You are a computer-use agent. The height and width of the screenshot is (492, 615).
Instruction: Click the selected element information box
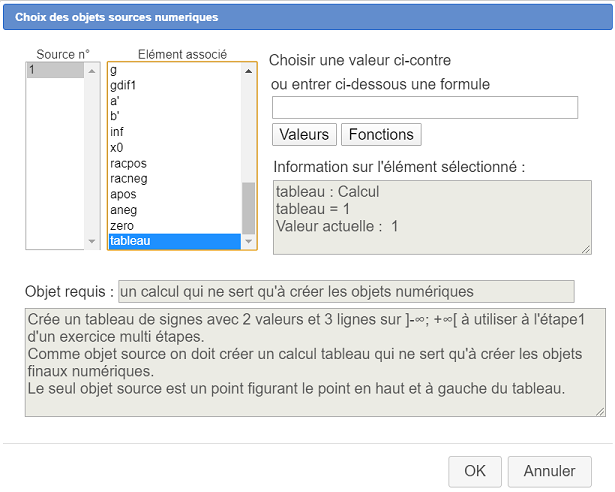(432, 217)
